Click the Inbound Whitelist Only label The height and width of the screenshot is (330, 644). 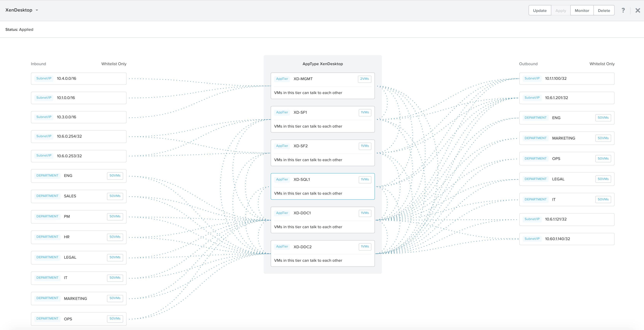tap(114, 64)
